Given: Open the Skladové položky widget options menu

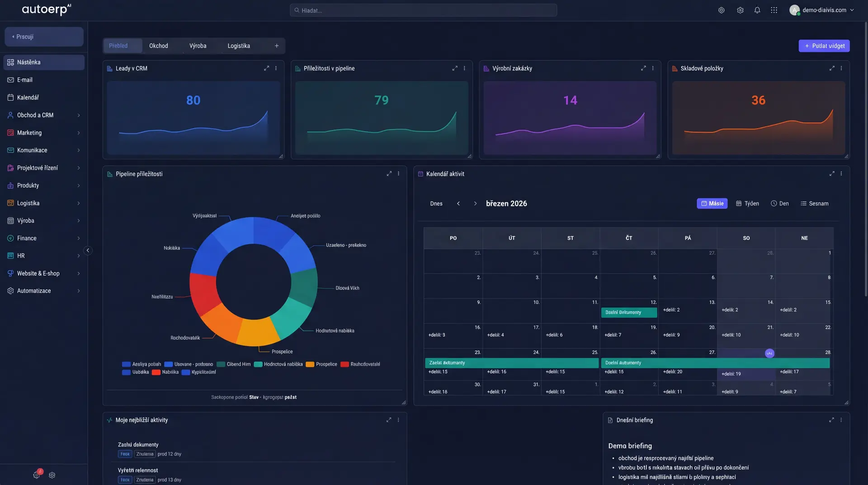Looking at the screenshot, I should pos(841,68).
